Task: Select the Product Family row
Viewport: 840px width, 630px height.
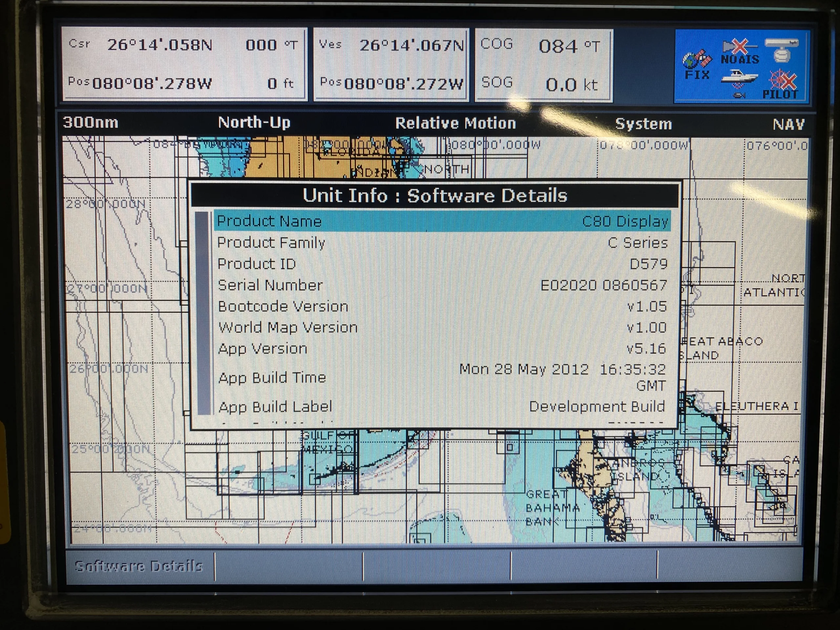Action: [442, 242]
